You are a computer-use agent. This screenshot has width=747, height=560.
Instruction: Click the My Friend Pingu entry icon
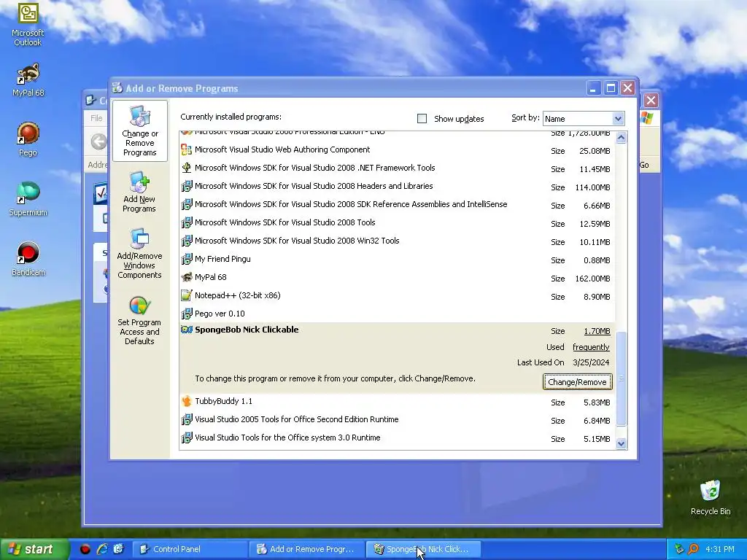point(186,260)
